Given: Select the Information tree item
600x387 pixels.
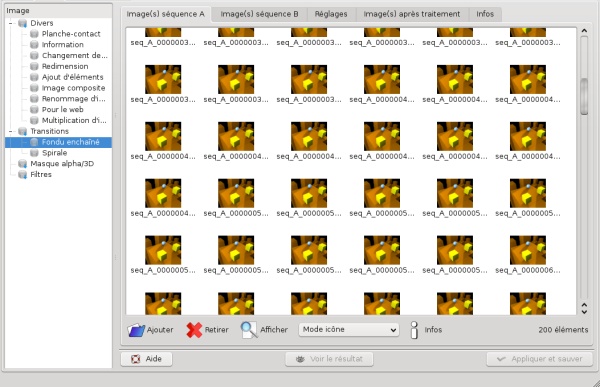Looking at the screenshot, I should coord(62,45).
